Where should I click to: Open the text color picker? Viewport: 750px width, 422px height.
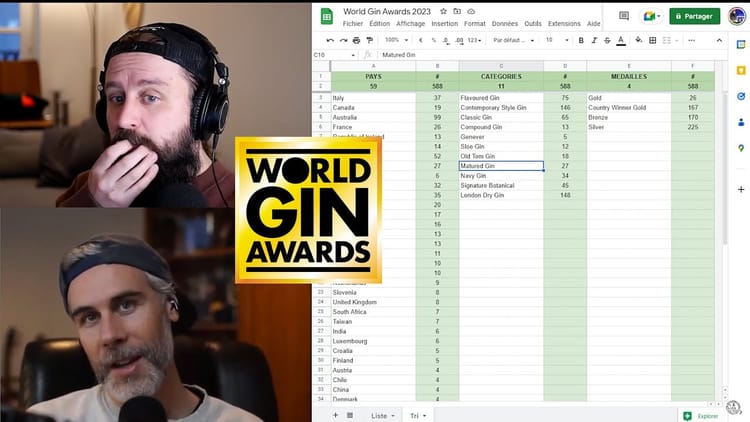[621, 41]
